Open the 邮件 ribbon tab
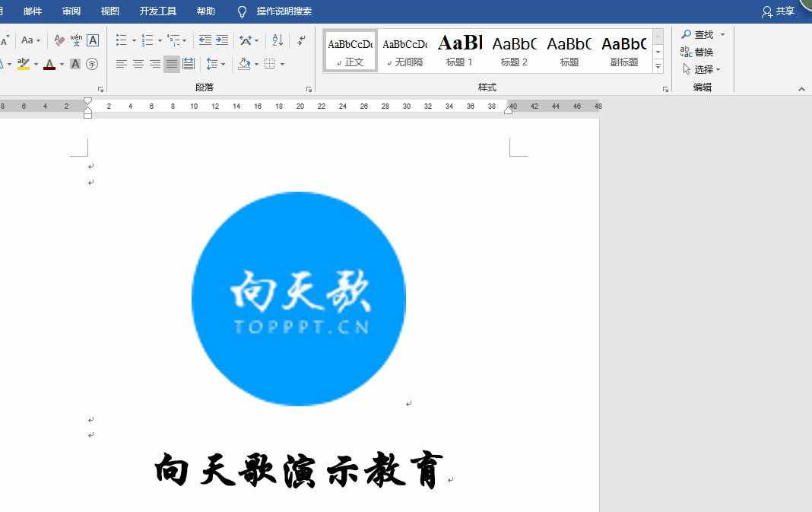Viewport: 812px width, 512px height. point(33,11)
